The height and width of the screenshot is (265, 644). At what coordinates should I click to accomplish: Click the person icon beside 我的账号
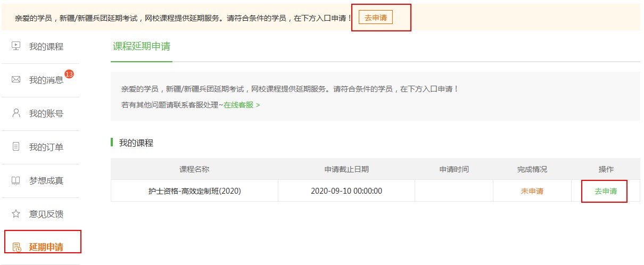16,113
